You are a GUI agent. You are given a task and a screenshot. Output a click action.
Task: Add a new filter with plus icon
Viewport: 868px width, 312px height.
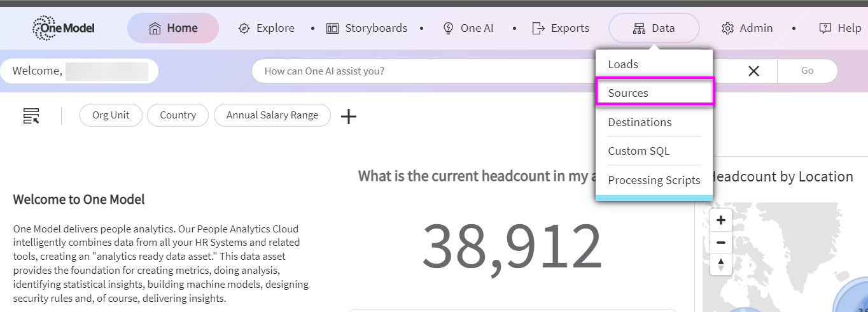[x=349, y=116]
